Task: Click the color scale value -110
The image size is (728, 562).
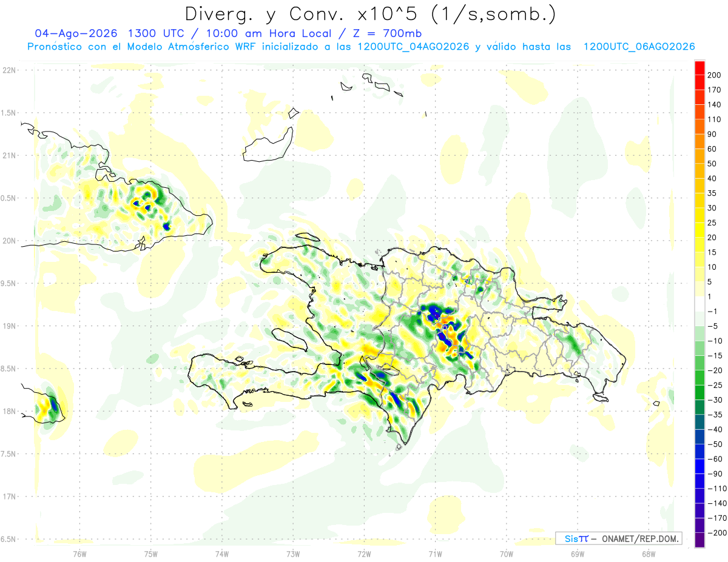Action: [x=717, y=488]
